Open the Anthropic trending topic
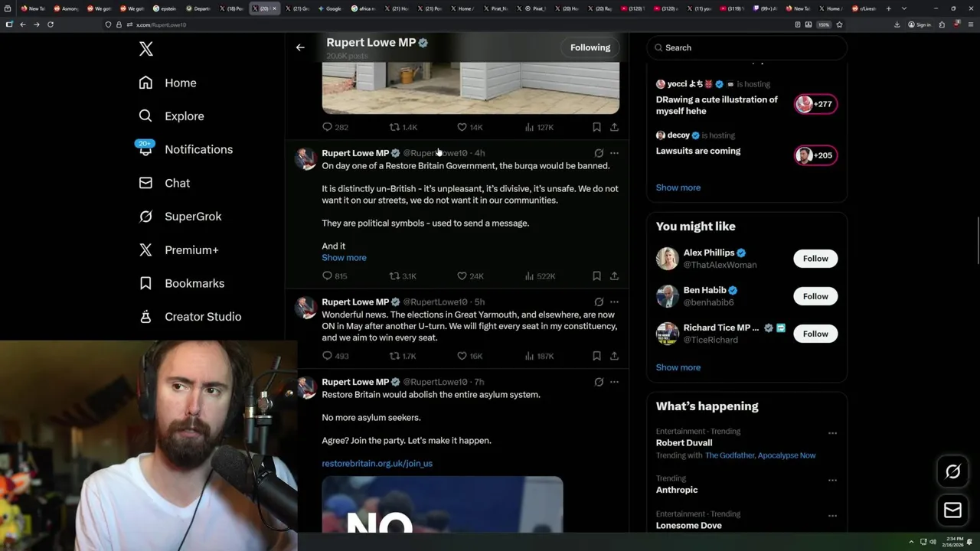The width and height of the screenshot is (980, 551). [677, 490]
